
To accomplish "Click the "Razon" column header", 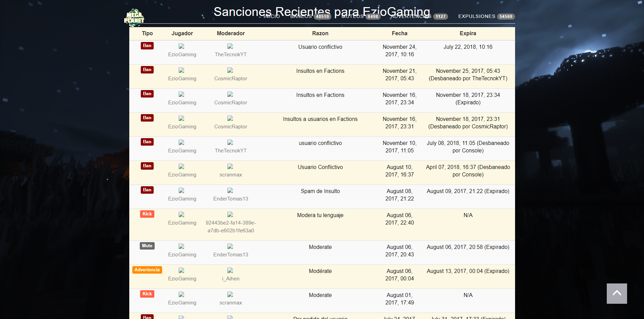I will pyautogui.click(x=320, y=34).
